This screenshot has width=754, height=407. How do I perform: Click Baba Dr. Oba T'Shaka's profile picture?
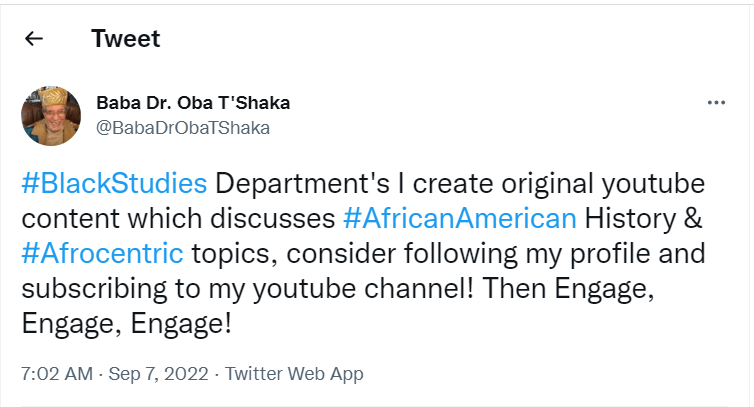click(51, 114)
